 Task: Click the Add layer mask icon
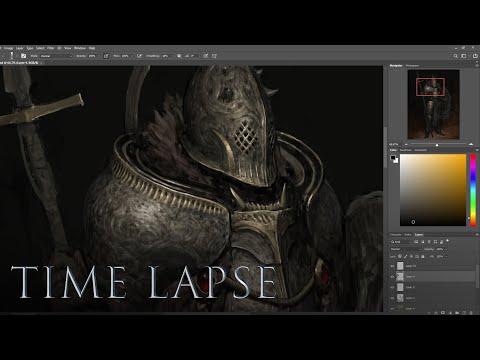click(x=443, y=313)
